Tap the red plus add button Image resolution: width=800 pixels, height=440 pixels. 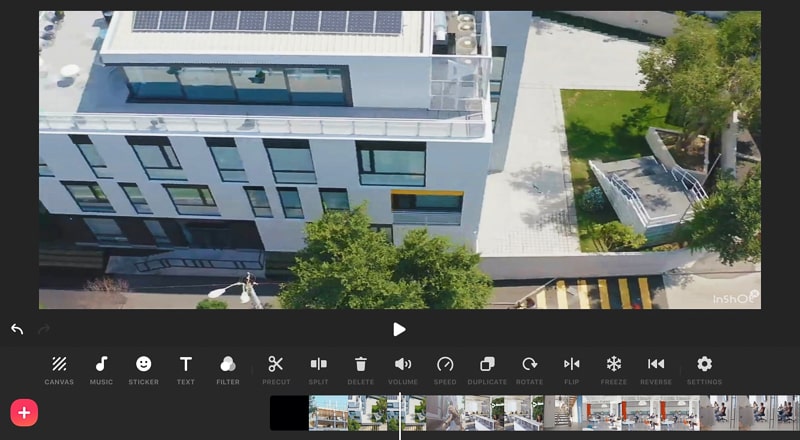[x=24, y=412]
